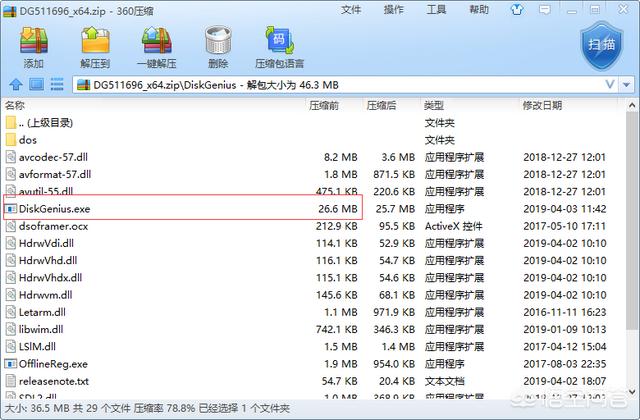Expand the address bar path dropdown
Viewport: 640px width, 420px height.
click(610, 84)
